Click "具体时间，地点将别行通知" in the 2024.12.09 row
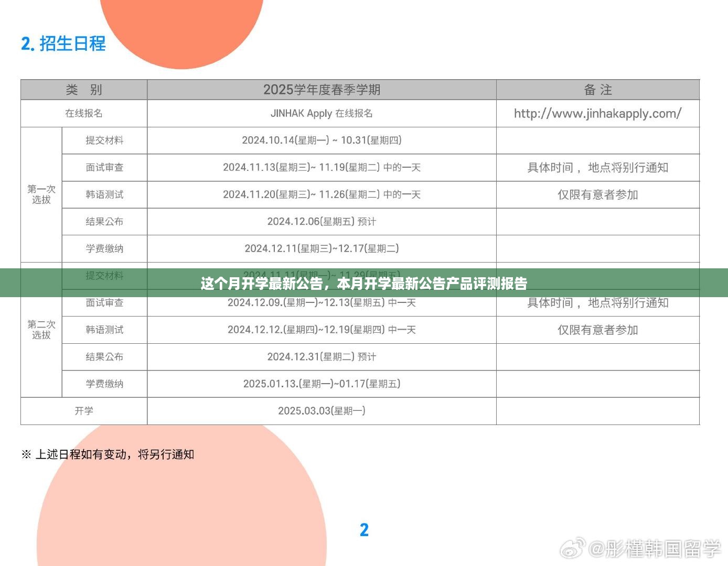This screenshot has height=566, width=728. [x=598, y=302]
